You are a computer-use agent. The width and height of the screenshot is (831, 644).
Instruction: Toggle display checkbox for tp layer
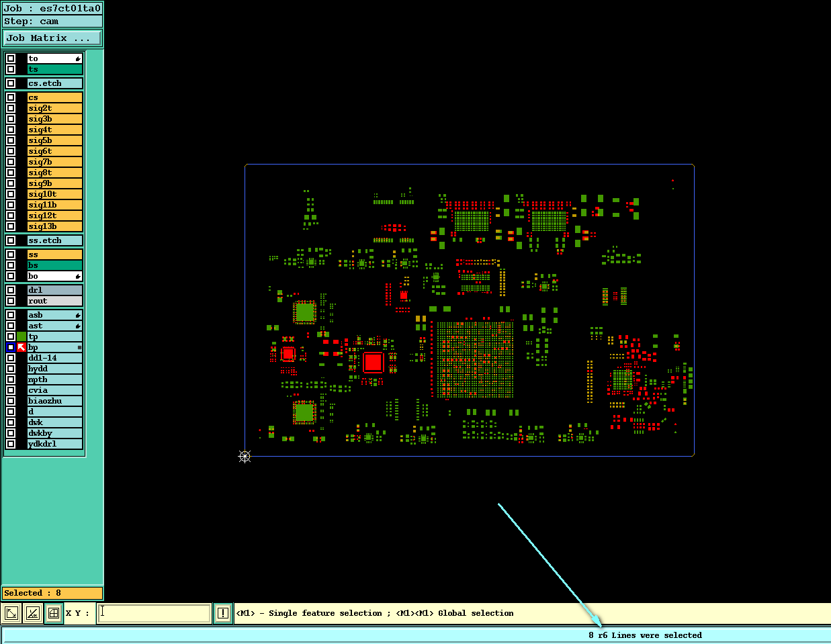(11, 336)
